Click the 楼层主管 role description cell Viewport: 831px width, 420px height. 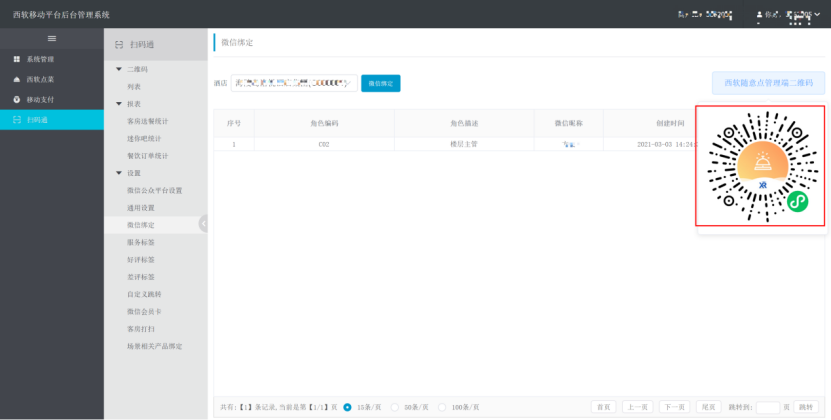[x=464, y=144]
